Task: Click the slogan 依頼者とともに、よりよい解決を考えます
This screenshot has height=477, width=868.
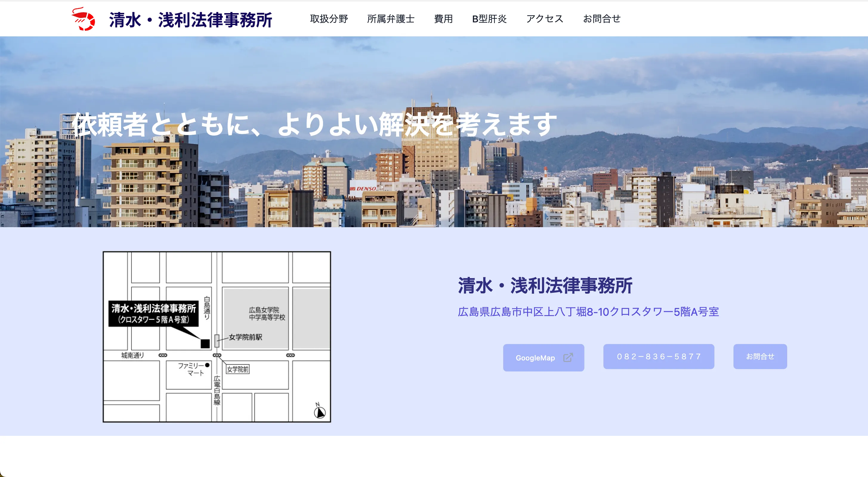Action: [314, 125]
